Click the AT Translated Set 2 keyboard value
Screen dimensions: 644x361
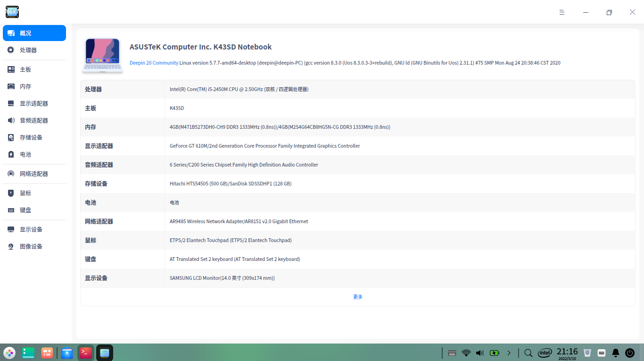pyautogui.click(x=235, y=259)
